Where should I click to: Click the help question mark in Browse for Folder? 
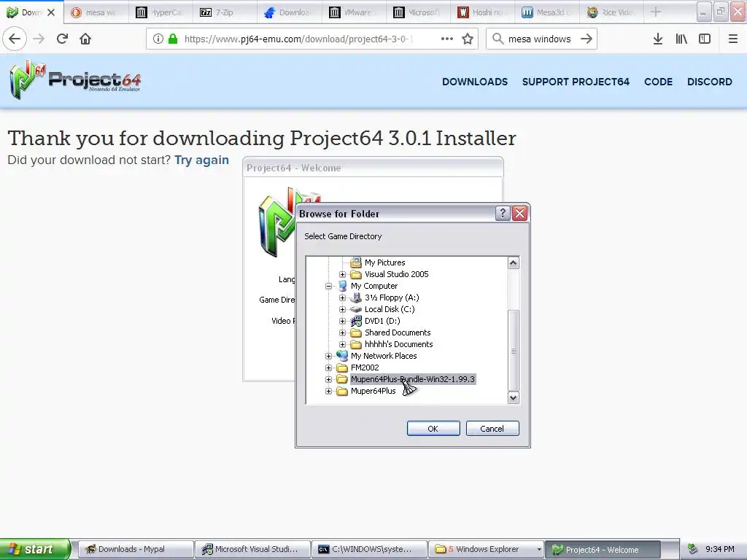(x=503, y=214)
